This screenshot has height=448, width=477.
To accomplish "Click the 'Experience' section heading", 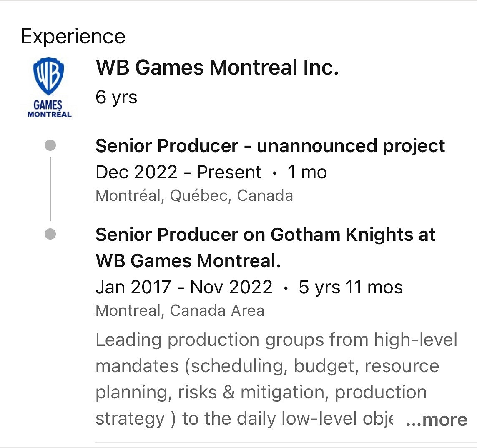I will point(73,36).
